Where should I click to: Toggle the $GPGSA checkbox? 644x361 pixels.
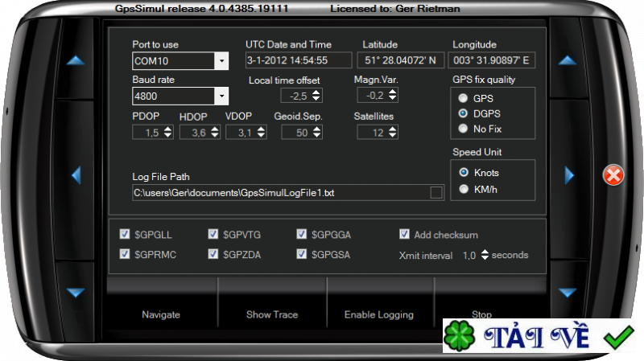(301, 254)
